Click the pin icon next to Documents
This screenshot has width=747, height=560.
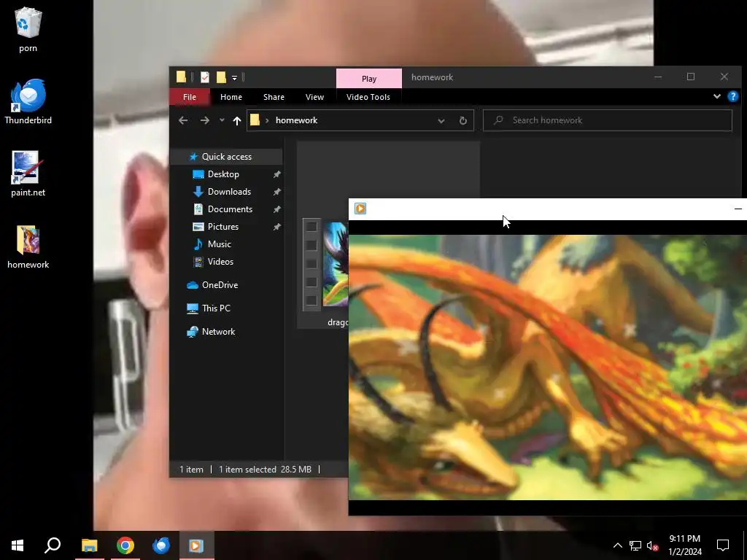coord(276,209)
